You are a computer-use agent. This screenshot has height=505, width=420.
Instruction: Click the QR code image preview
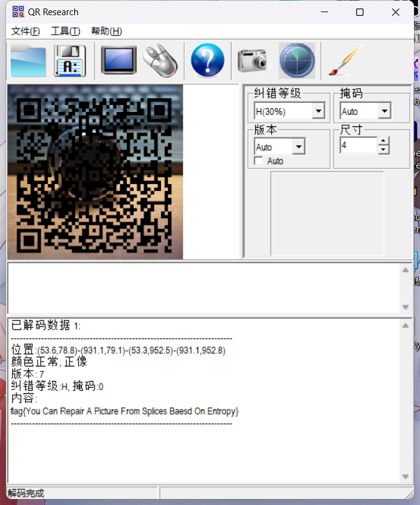95,172
